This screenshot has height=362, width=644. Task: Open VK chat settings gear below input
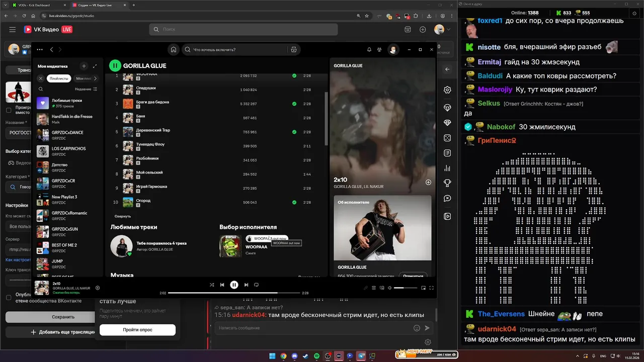pyautogui.click(x=428, y=342)
